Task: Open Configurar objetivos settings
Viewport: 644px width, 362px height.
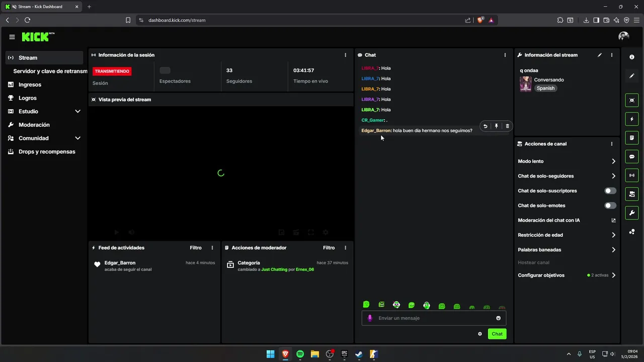Action: [567, 276]
